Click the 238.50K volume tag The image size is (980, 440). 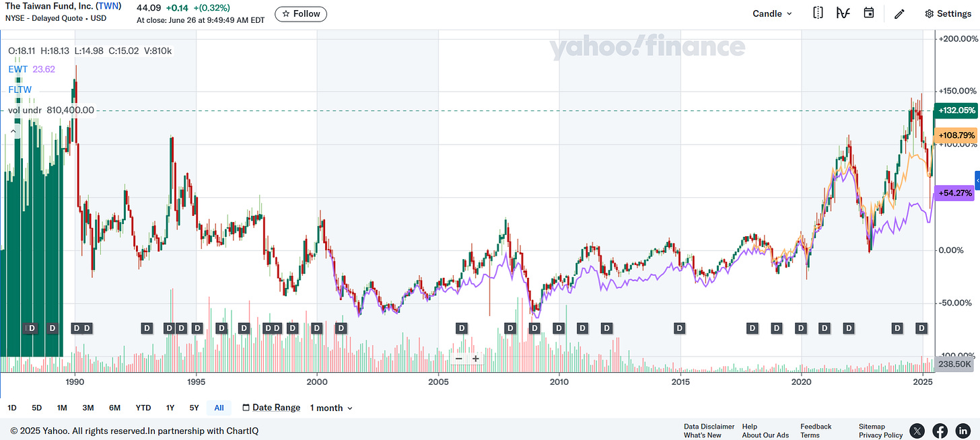tap(955, 364)
